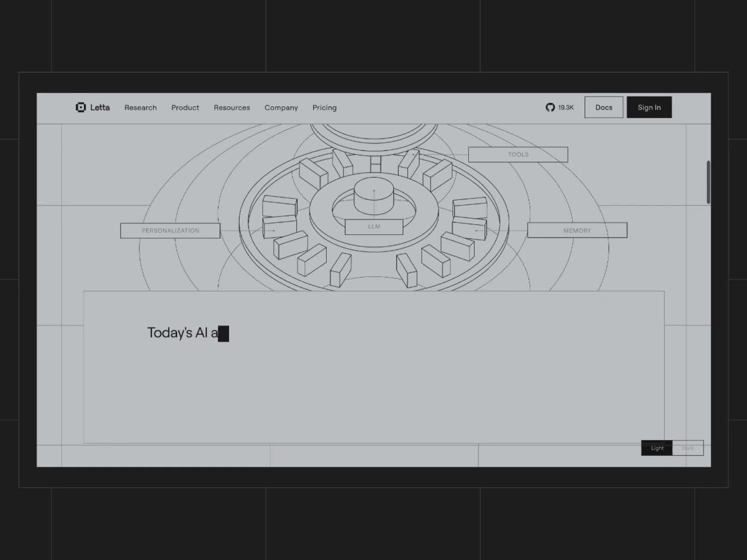Open the GitHub octocat icon link
The image size is (747, 560).
[550, 107]
